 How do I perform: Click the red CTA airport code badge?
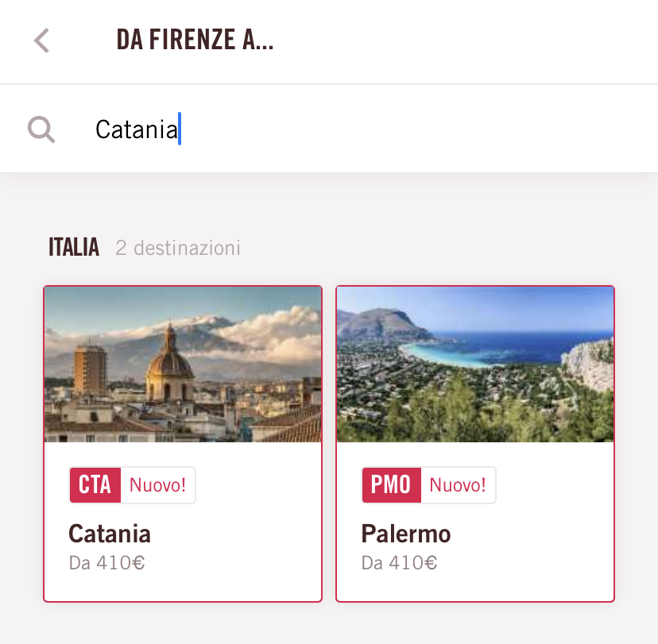tap(95, 485)
